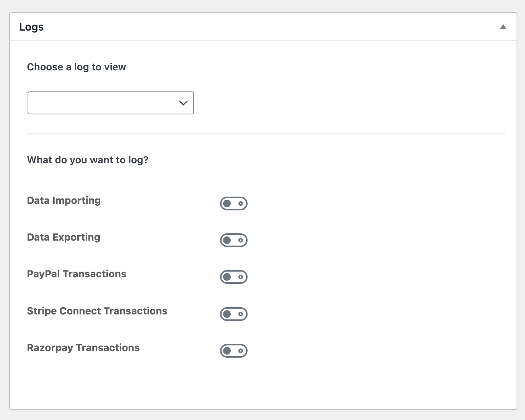This screenshot has width=525, height=420.
Task: Click the 'Choose a log to view' label
Action: (x=77, y=67)
